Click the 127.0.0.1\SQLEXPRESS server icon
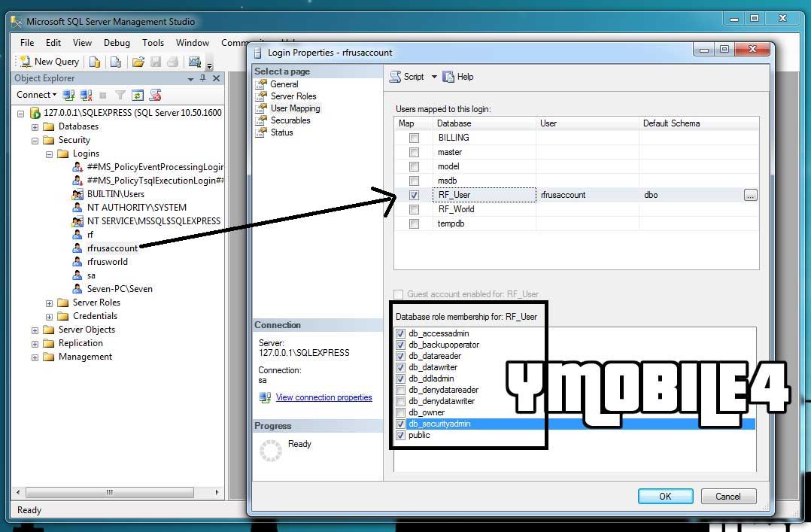811x532 pixels. coord(35,112)
